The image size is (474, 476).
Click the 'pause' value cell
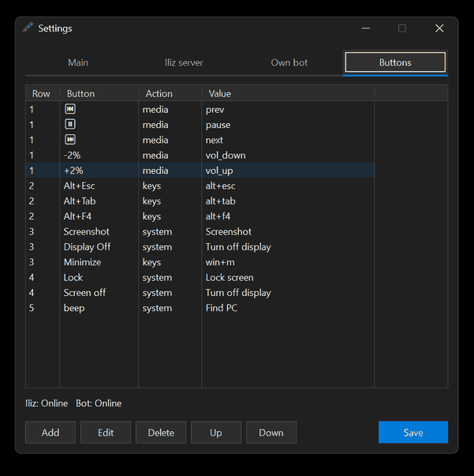coord(218,125)
